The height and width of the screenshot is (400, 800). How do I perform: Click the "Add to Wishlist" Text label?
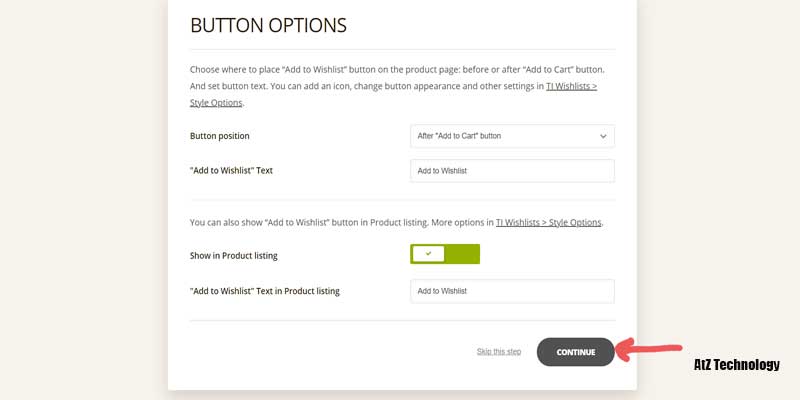(231, 171)
